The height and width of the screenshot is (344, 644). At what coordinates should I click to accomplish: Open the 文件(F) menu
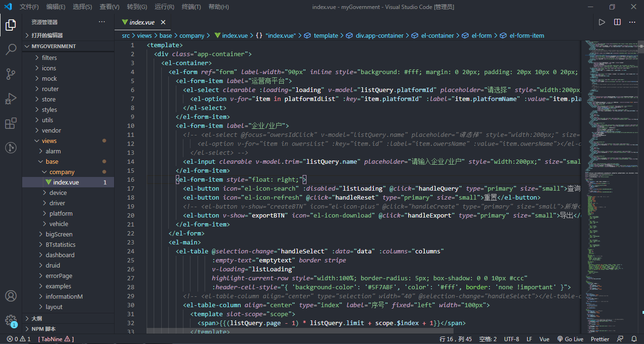[29, 7]
